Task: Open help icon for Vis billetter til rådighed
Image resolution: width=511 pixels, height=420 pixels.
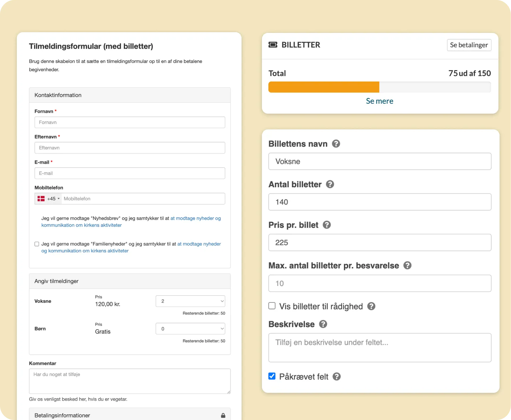Action: pyautogui.click(x=371, y=306)
